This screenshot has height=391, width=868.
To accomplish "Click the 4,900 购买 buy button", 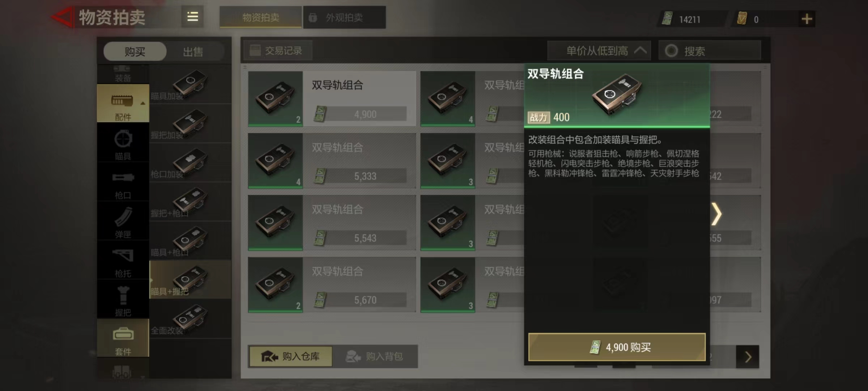I will point(617,347).
